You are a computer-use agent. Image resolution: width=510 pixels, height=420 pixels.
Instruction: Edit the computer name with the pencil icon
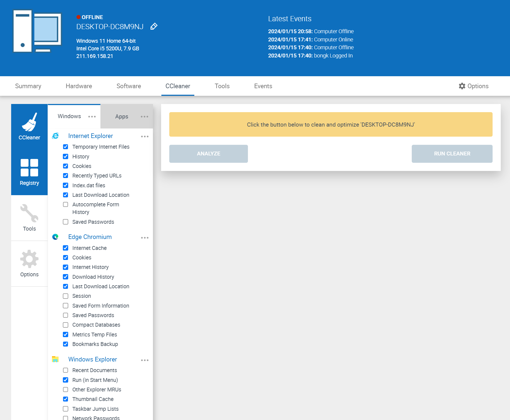coord(154,26)
